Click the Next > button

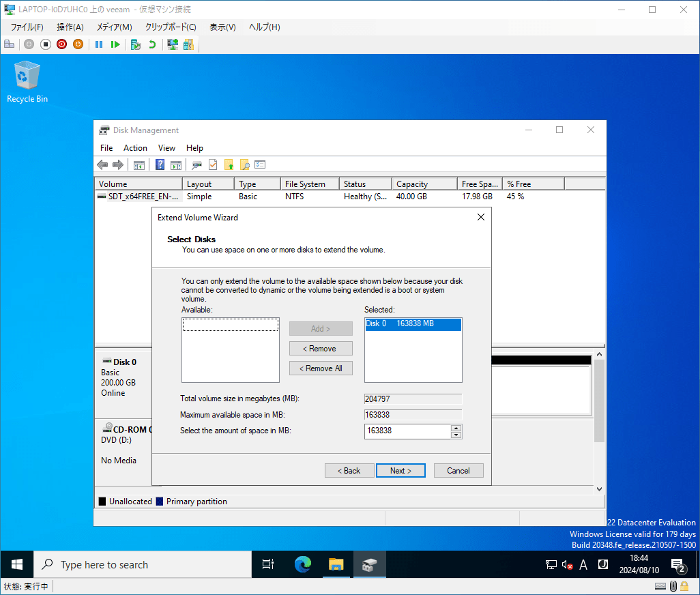tap(400, 470)
